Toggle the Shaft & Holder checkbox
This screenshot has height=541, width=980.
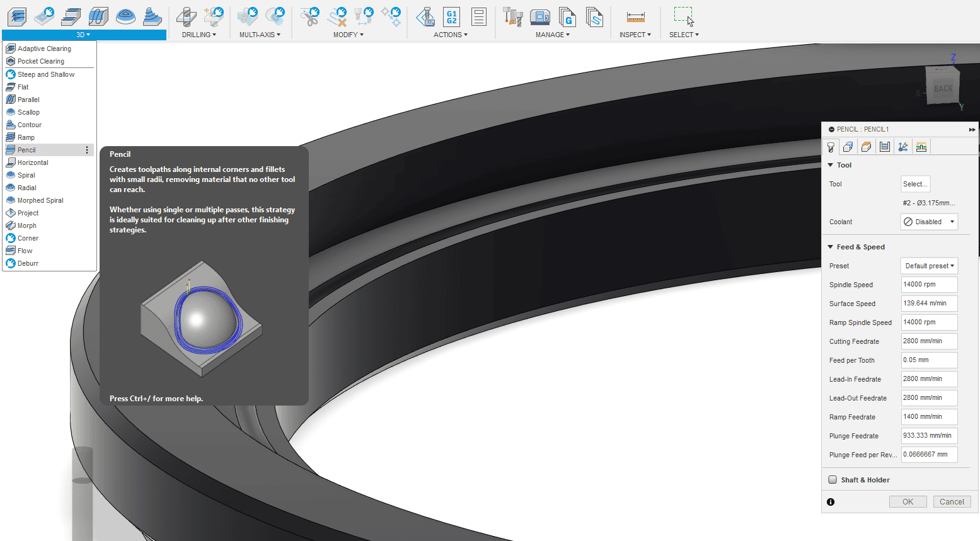(x=833, y=480)
